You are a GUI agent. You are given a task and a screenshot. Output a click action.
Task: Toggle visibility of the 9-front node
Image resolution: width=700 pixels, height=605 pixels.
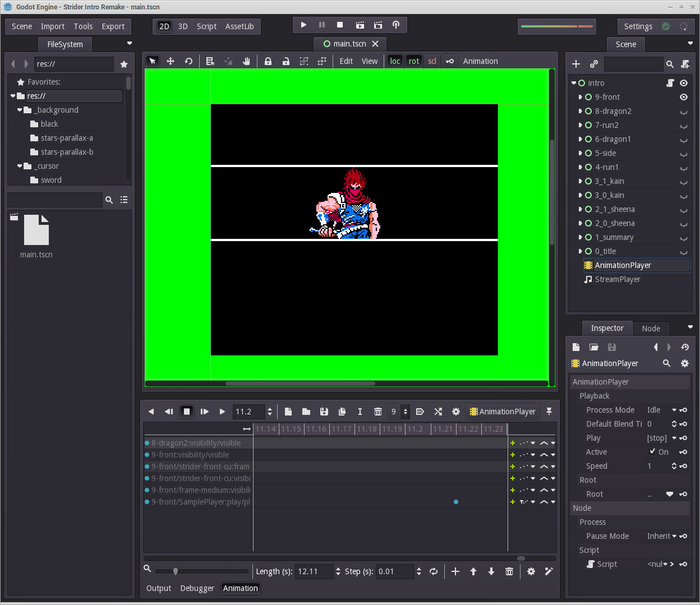[x=684, y=97]
